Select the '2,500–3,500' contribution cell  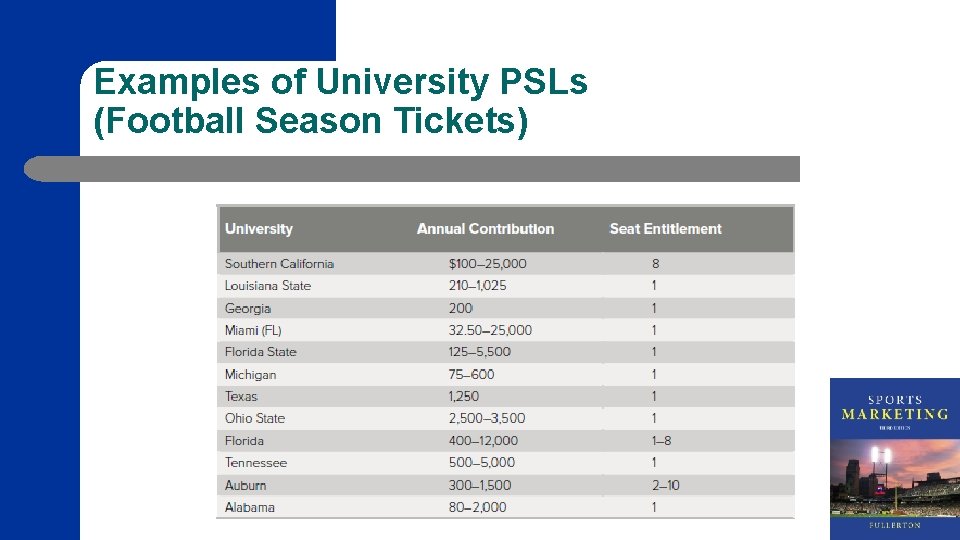click(x=487, y=419)
